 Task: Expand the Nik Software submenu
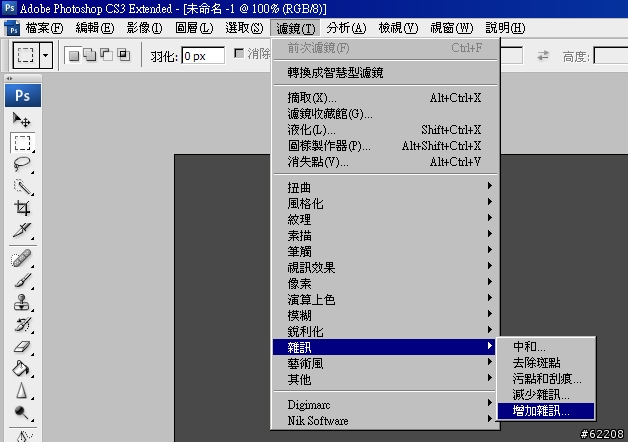coord(384,420)
